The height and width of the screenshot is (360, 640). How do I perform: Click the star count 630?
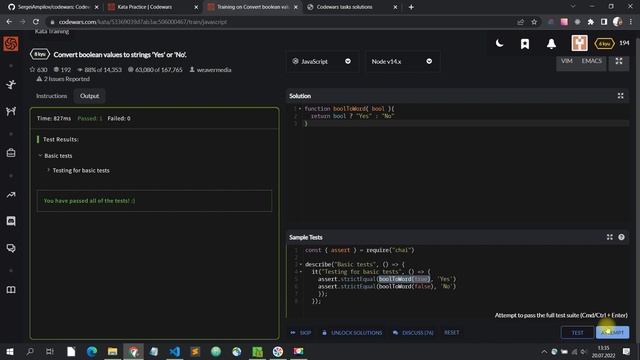(38, 70)
